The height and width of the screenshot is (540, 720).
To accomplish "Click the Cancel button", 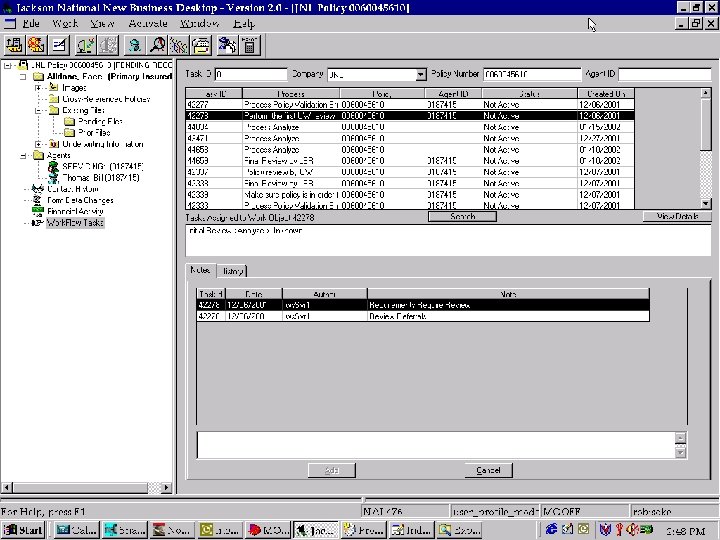I will pos(488,470).
